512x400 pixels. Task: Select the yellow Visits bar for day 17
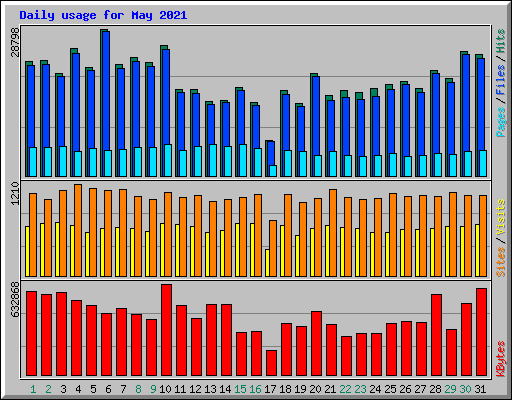pos(267,263)
